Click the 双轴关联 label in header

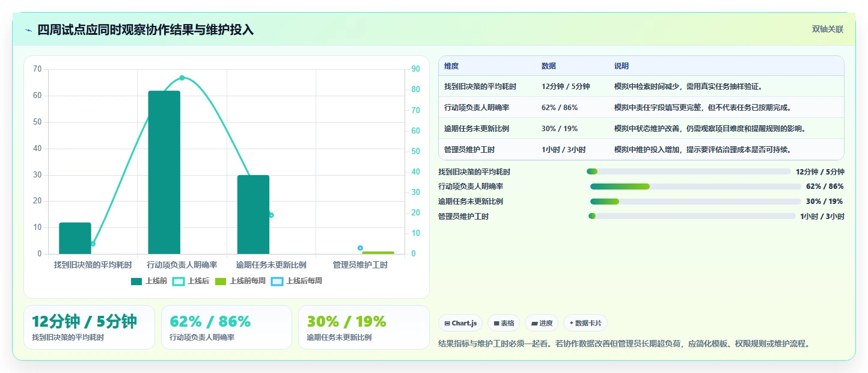coord(828,29)
